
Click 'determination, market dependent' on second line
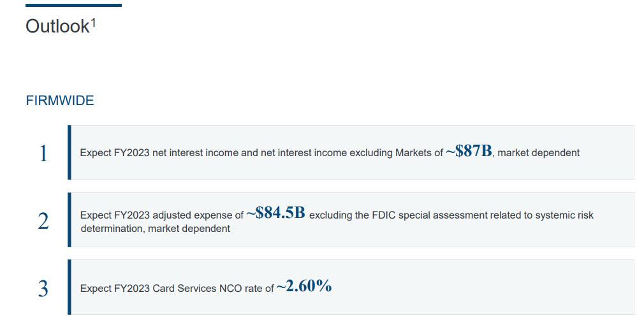pos(155,229)
